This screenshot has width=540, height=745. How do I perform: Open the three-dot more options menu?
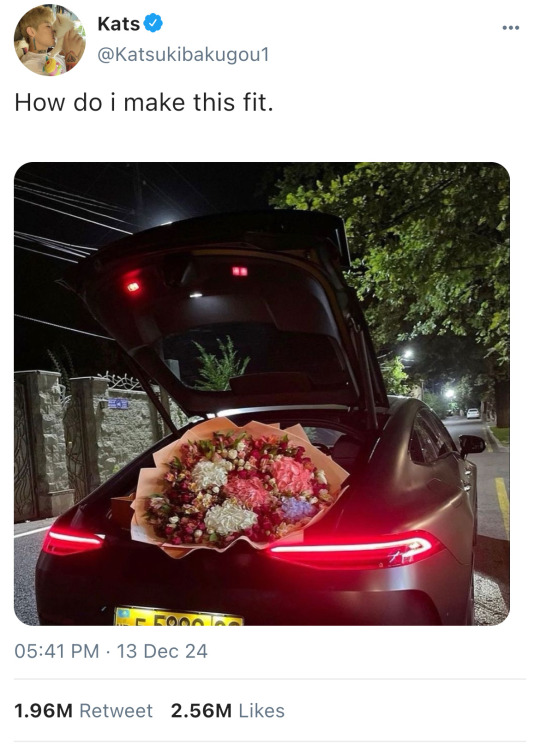point(511,28)
